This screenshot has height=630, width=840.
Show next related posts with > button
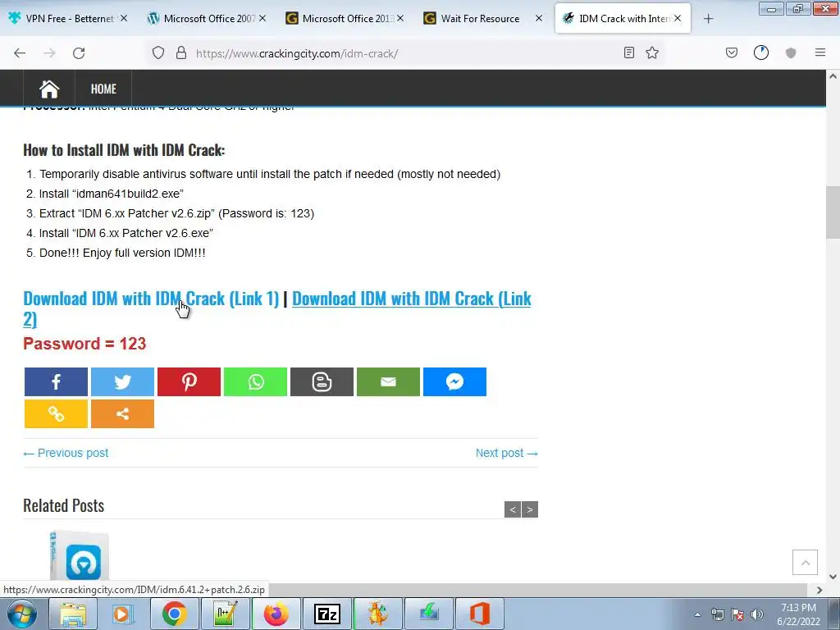pyautogui.click(x=530, y=509)
